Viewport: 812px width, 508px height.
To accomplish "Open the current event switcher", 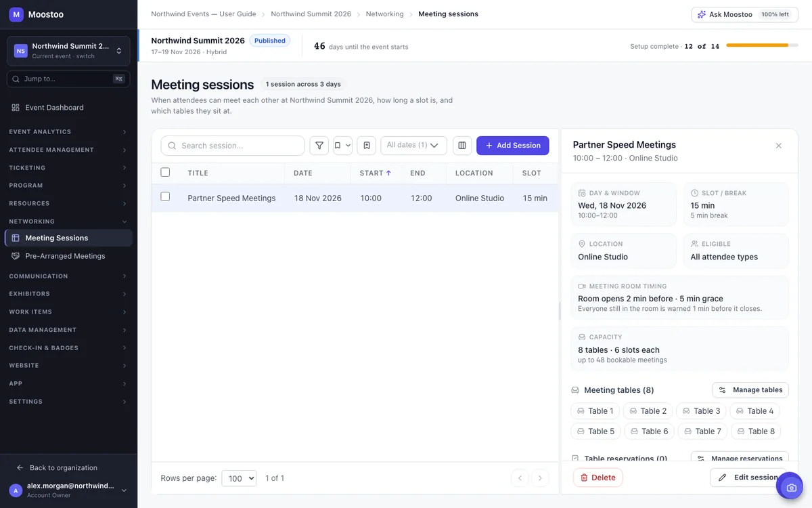I will [x=68, y=51].
